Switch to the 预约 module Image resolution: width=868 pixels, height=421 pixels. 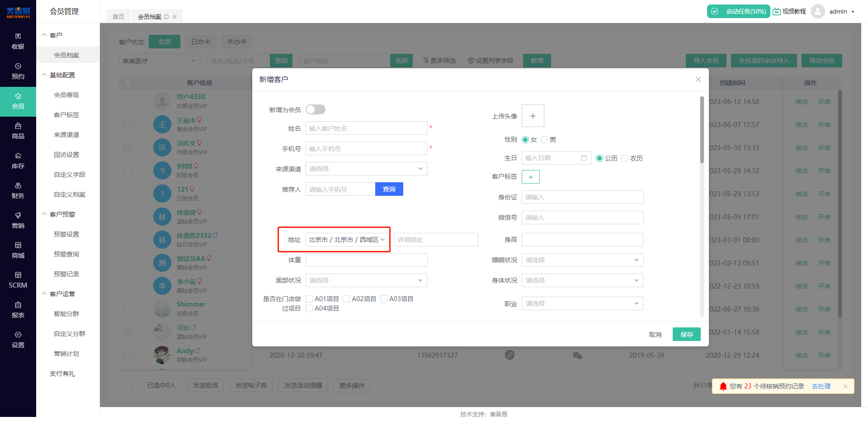pos(18,71)
